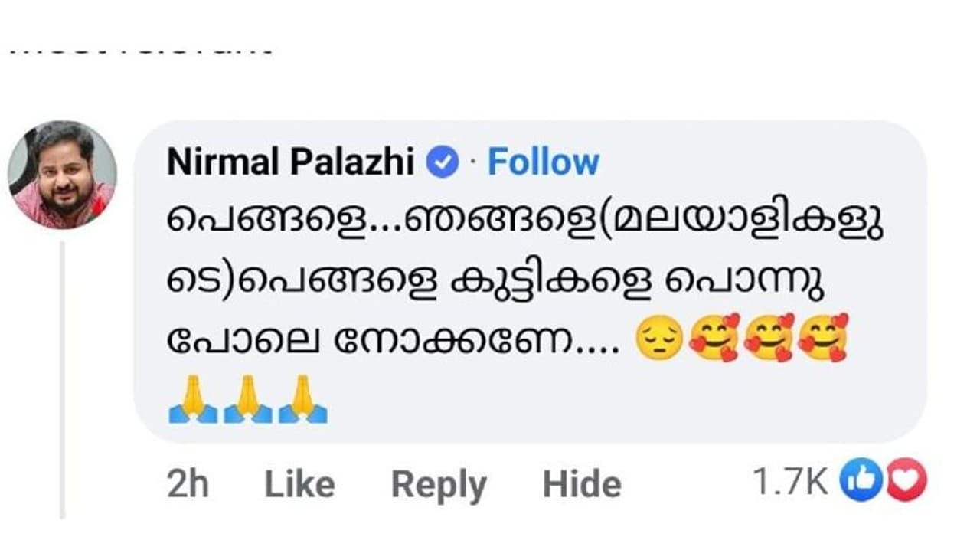Click the first smiling-with-hearts emoji
This screenshot has height=560, width=980.
[x=714, y=336]
